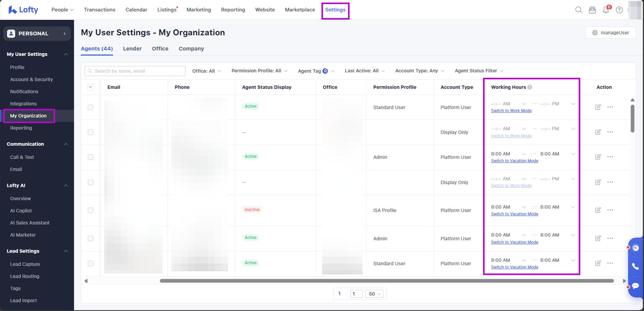644x311 pixels.
Task: Open the Office: All filter dropdown
Action: pyautogui.click(x=206, y=71)
